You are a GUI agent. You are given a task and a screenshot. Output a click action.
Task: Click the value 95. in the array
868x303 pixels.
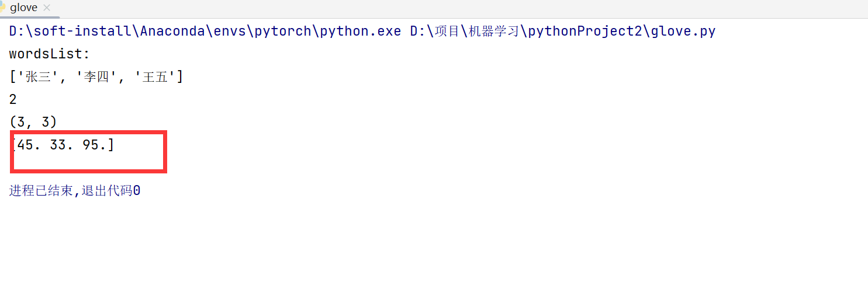[x=95, y=145]
